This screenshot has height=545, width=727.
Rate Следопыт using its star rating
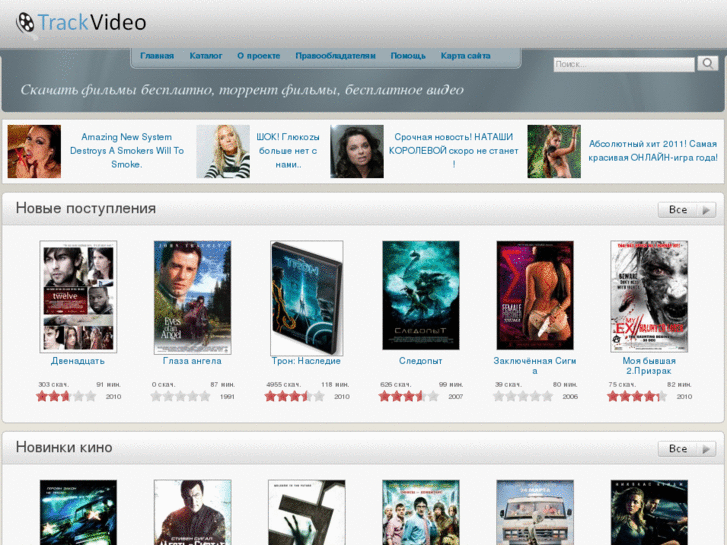(x=408, y=396)
